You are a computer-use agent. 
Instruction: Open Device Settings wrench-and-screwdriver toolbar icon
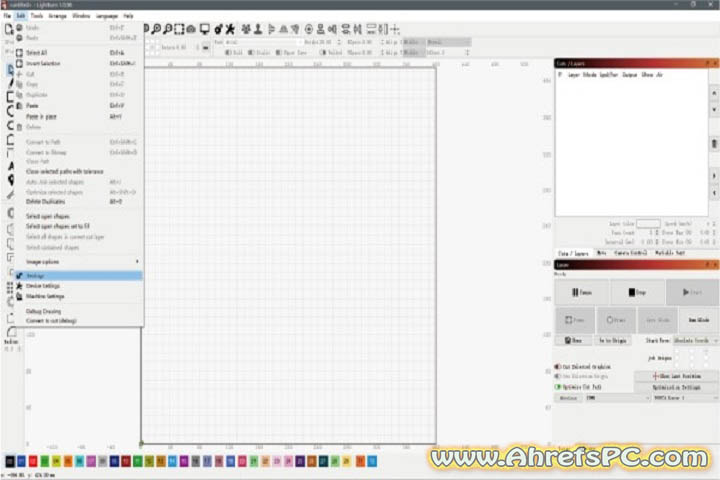click(x=230, y=29)
